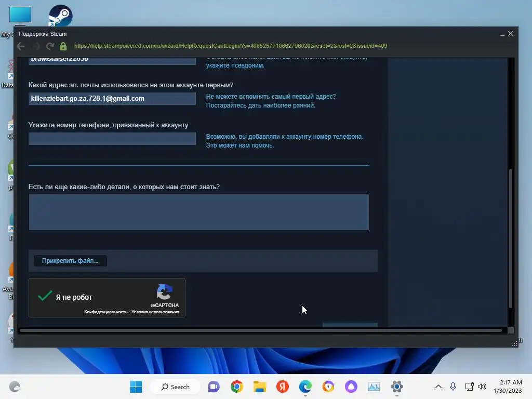Viewport: 532px width, 399px height.
Task: Click the 2:17 AM clock and date
Action: click(x=508, y=387)
